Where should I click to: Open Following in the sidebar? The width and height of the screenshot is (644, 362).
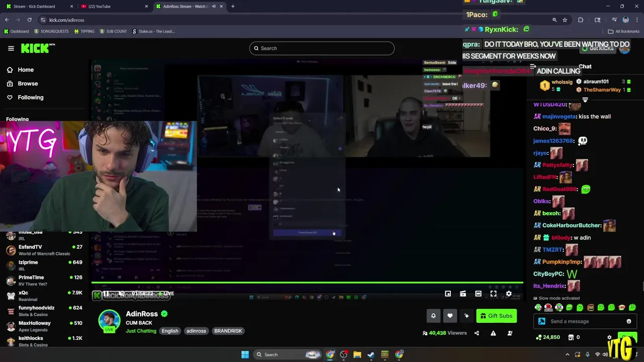pos(25,98)
